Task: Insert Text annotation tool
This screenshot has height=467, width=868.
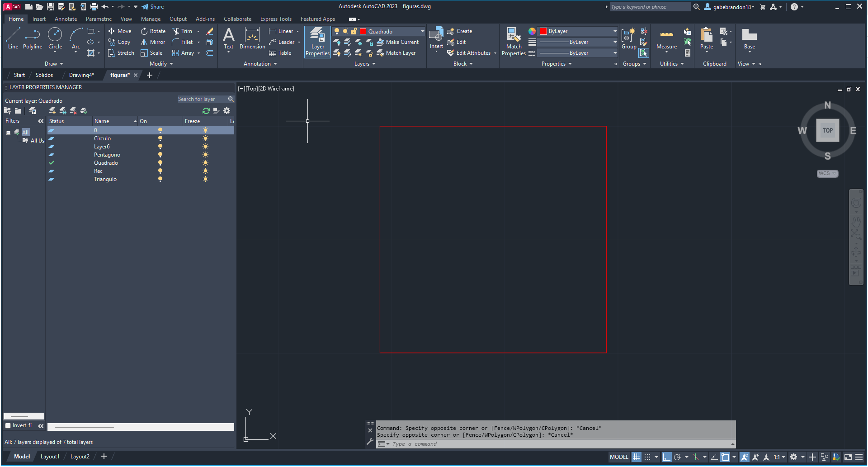Action: [x=229, y=38]
